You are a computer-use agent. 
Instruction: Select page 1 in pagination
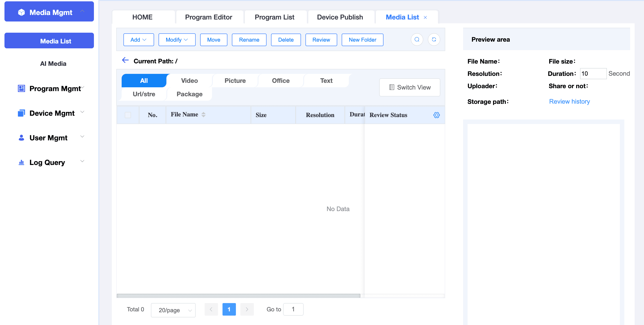(229, 309)
